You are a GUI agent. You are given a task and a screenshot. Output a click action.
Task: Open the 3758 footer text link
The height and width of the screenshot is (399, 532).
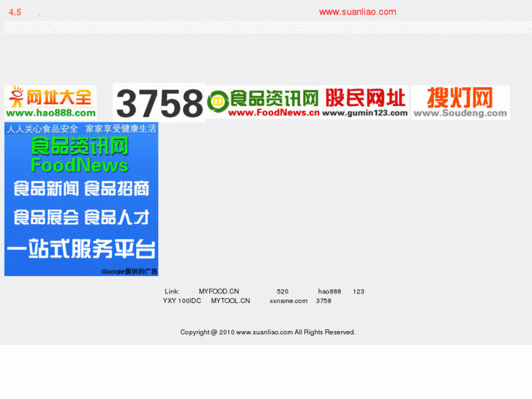pos(323,301)
